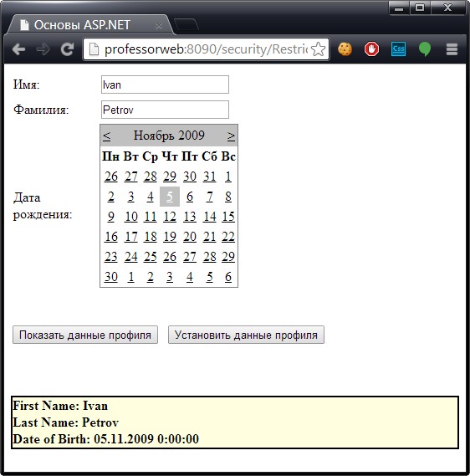Open the red stop-hand adblock extension

pyautogui.click(x=371, y=49)
